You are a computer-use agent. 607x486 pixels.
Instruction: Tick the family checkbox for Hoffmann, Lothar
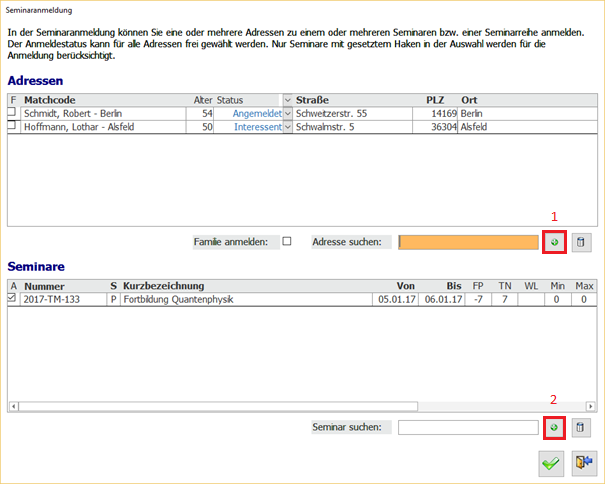[x=13, y=127]
